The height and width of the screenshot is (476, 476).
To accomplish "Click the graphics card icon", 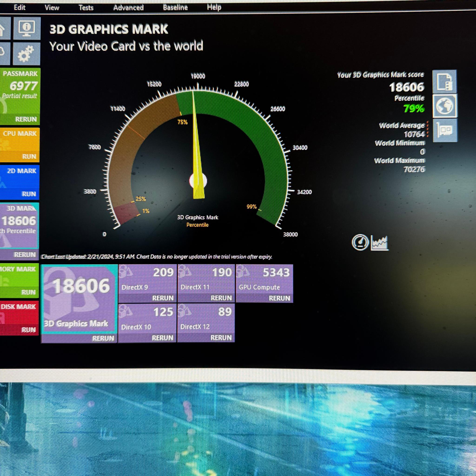I will pyautogui.click(x=445, y=130).
